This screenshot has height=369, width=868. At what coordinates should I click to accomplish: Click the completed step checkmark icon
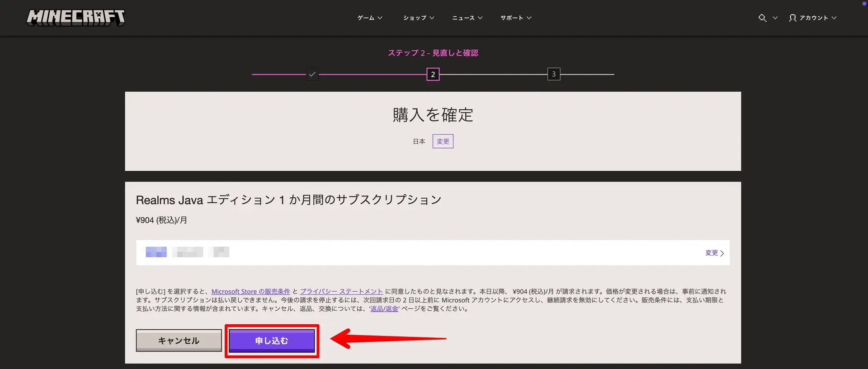312,75
